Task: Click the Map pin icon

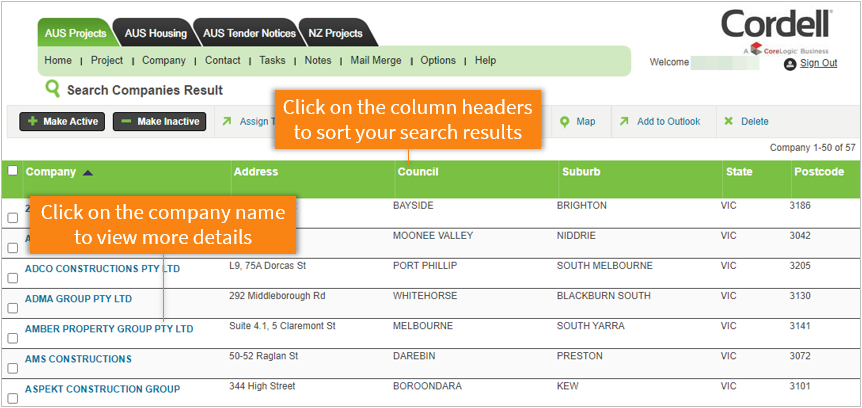Action: point(565,122)
